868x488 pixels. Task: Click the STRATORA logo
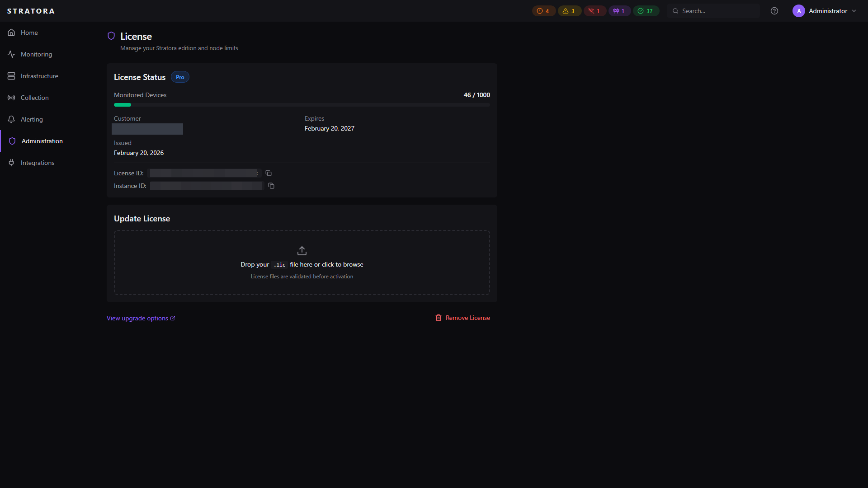pyautogui.click(x=31, y=11)
